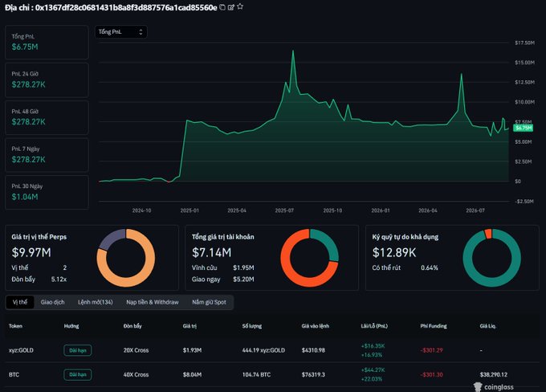The height and width of the screenshot is (392, 546).
Task: Click the Vĩnh cửu $1.95M value
Action: coord(243,267)
